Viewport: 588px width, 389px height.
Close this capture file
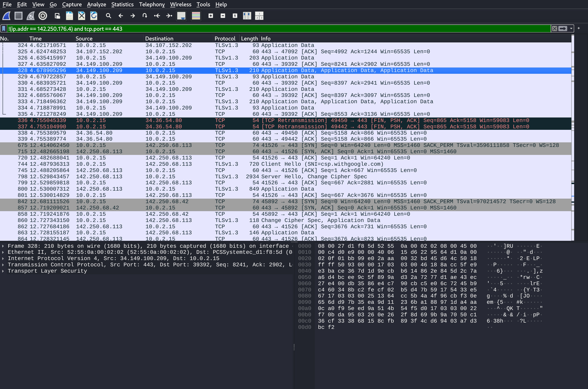(x=82, y=16)
